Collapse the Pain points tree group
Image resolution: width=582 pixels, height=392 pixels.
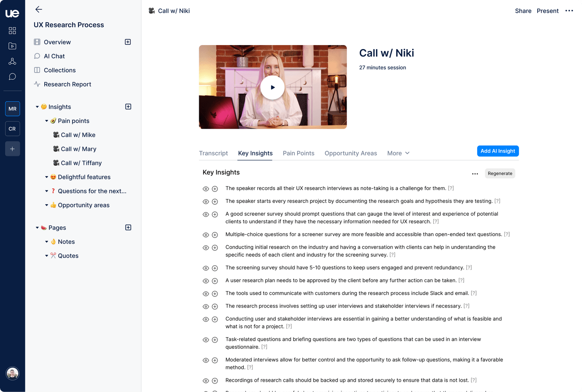(47, 121)
